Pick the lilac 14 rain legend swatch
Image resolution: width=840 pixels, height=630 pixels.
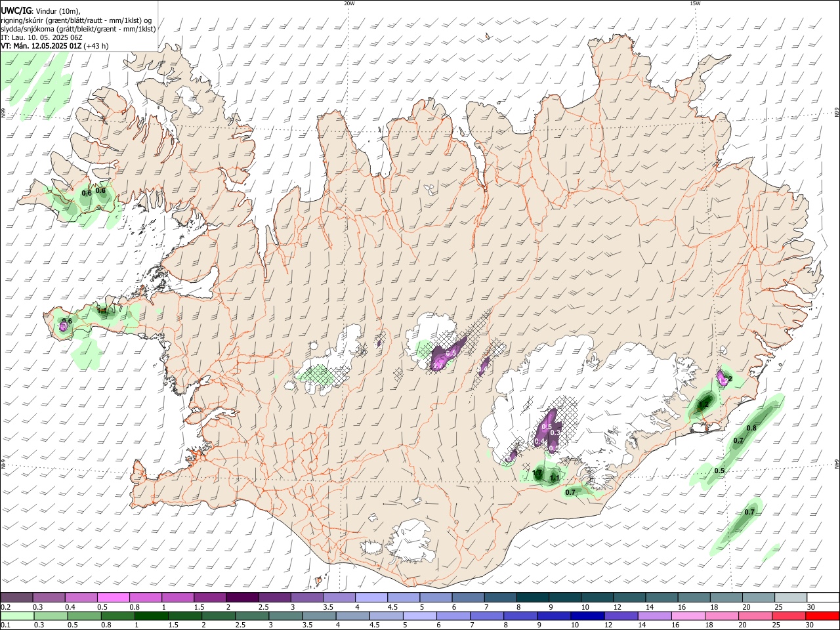[654, 616]
